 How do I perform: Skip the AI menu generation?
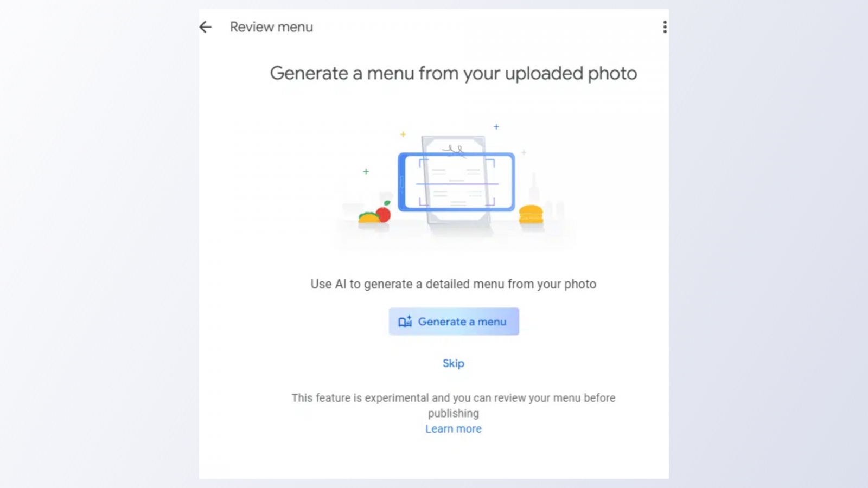454,363
